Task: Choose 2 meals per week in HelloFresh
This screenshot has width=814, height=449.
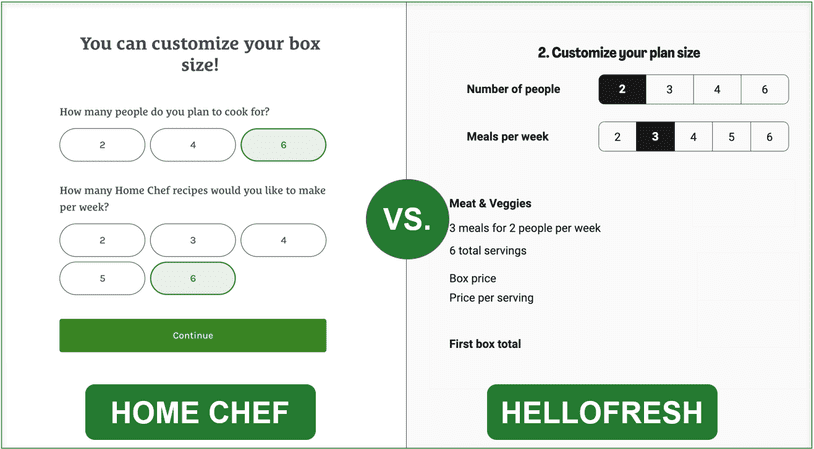Action: (617, 137)
